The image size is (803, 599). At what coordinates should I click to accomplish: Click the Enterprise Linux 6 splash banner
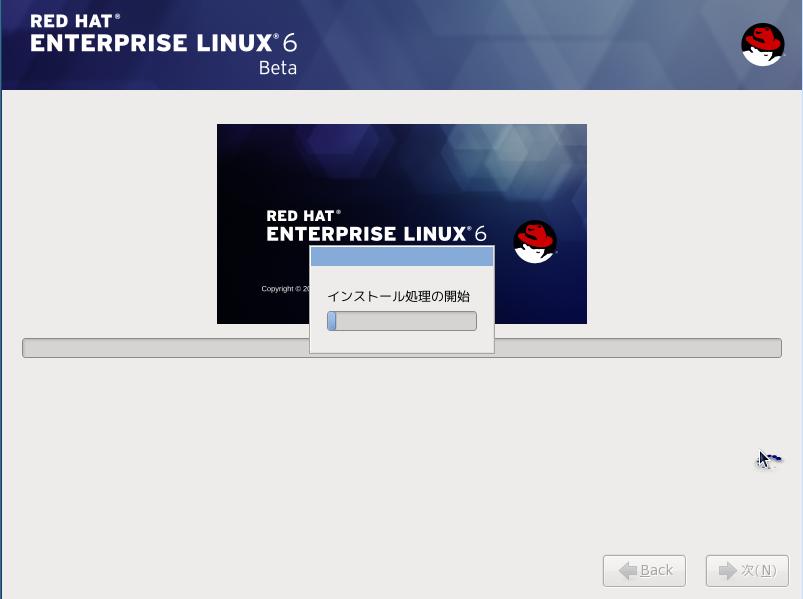[x=402, y=224]
